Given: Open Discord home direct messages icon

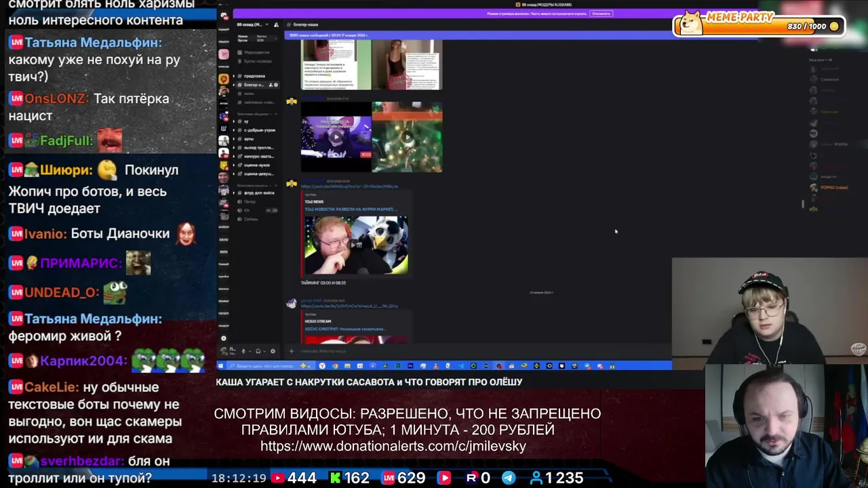Looking at the screenshot, I should click(x=224, y=16).
